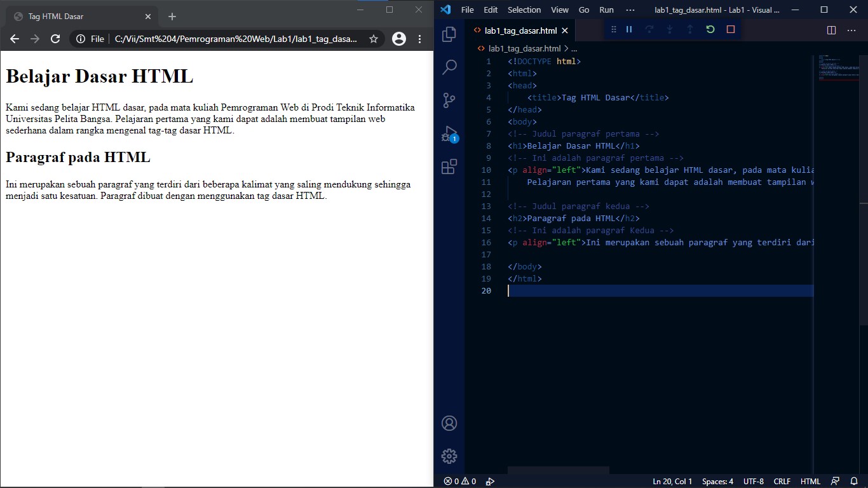Screen dimensions: 868x488
Task: Open the Extensions view
Action: [x=449, y=166]
